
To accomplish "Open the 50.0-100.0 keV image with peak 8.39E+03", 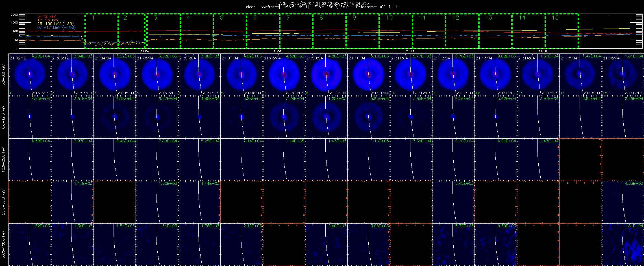I will pos(496,244).
